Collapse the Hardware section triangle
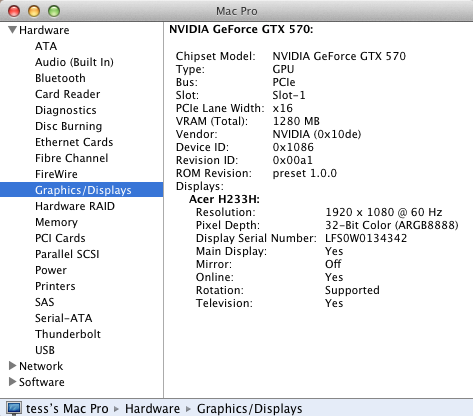This screenshot has height=416, width=473. (x=13, y=30)
